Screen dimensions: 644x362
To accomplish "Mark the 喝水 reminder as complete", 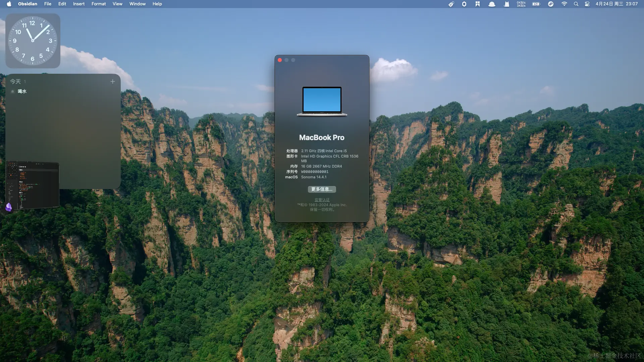I will [13, 91].
